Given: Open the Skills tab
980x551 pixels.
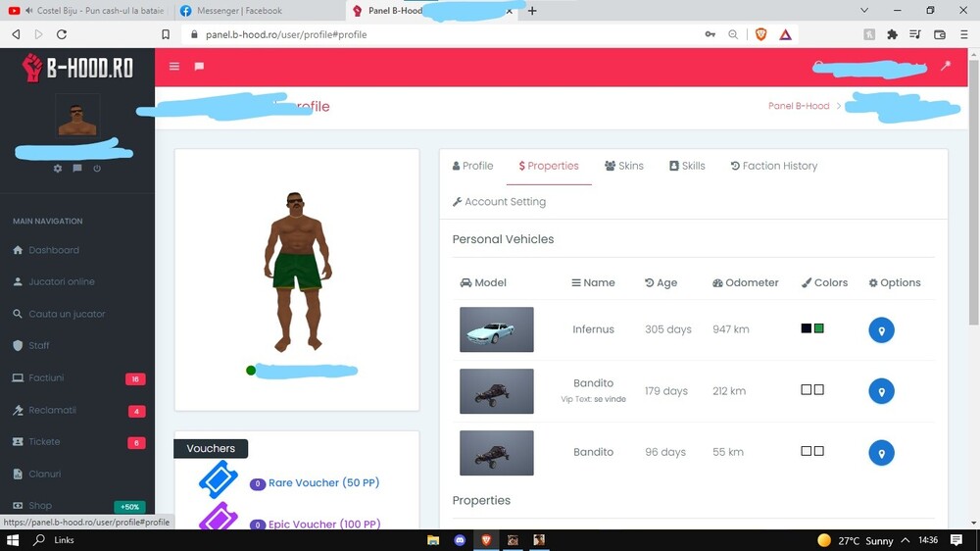Looking at the screenshot, I should [687, 166].
